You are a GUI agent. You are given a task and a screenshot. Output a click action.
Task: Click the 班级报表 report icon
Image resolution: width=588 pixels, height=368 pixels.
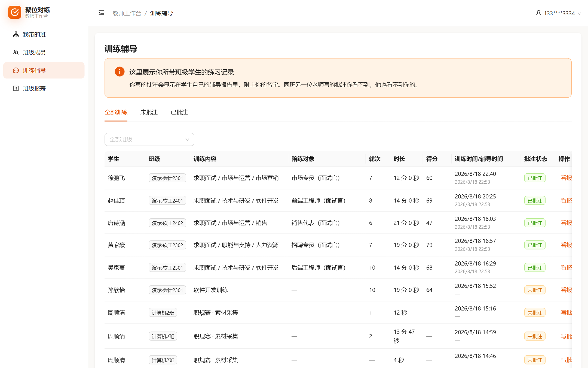[x=16, y=88]
